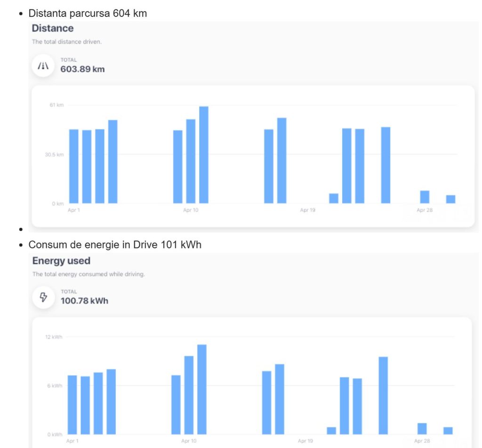Viewport: 482px width, 448px height.
Task: Select the "603.89 km" total value
Action: click(82, 69)
